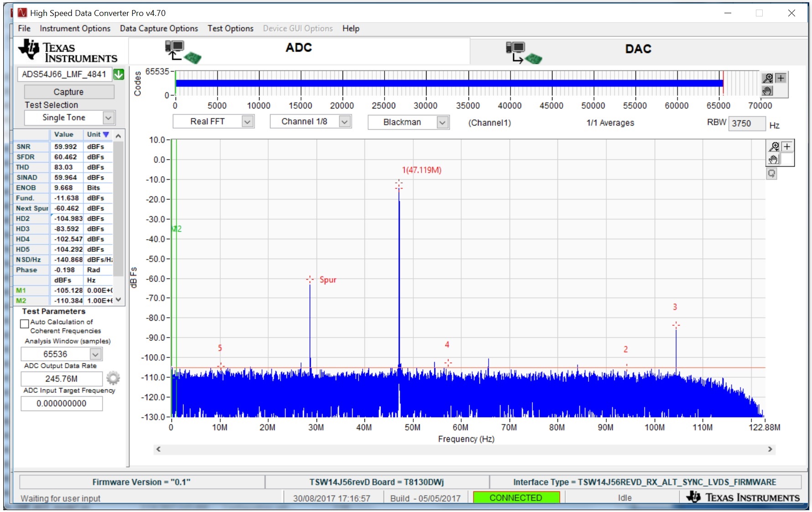
Task: Open the Data Capture Options menu
Action: click(159, 28)
